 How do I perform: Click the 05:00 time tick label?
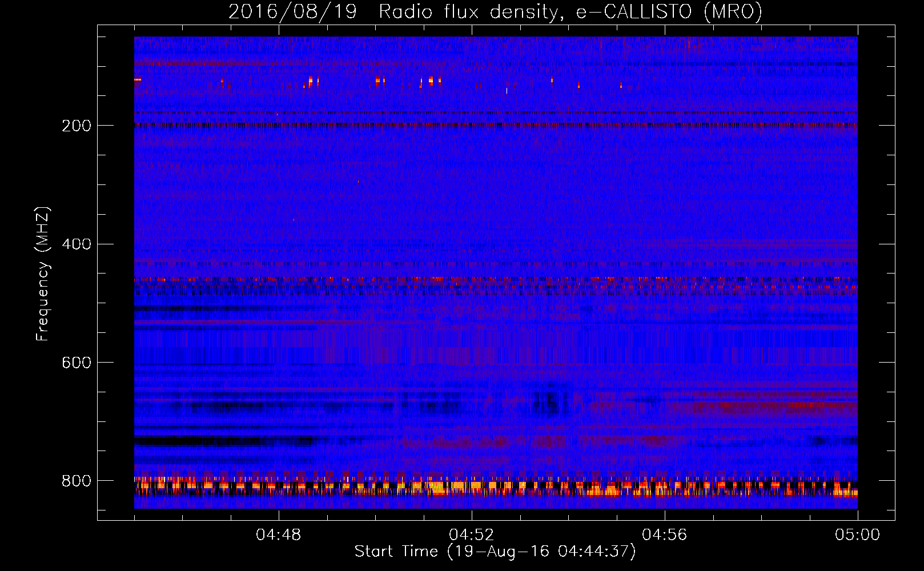(857, 535)
